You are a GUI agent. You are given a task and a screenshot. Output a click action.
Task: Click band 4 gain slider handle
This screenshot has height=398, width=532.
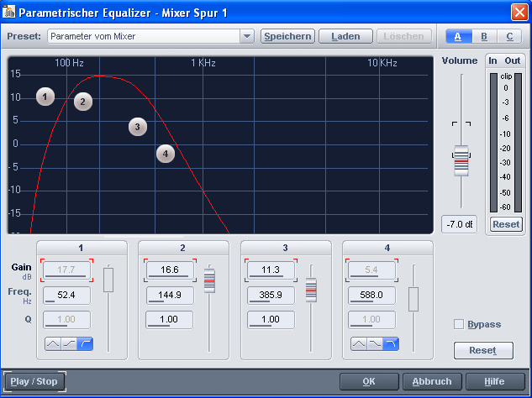coord(413,300)
